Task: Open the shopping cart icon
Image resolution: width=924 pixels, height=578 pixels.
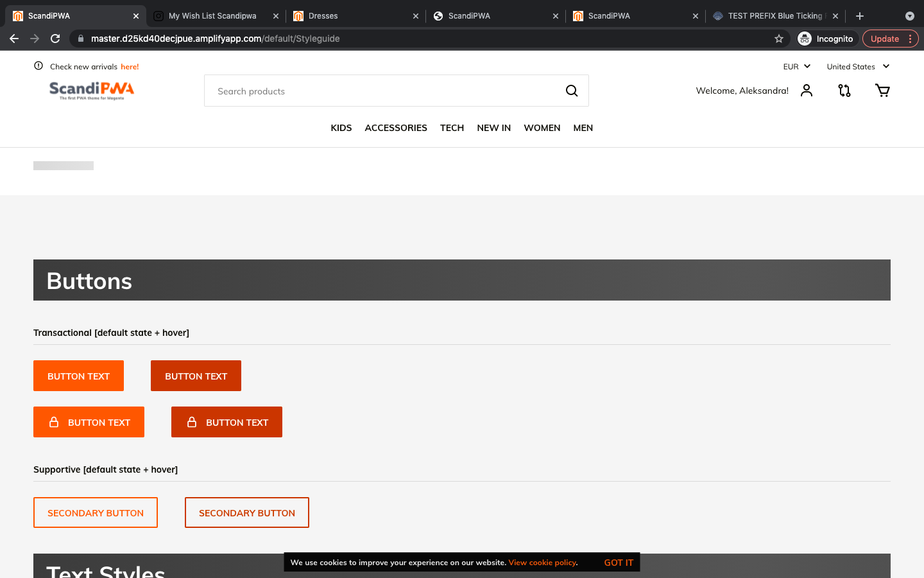Action: (882, 91)
